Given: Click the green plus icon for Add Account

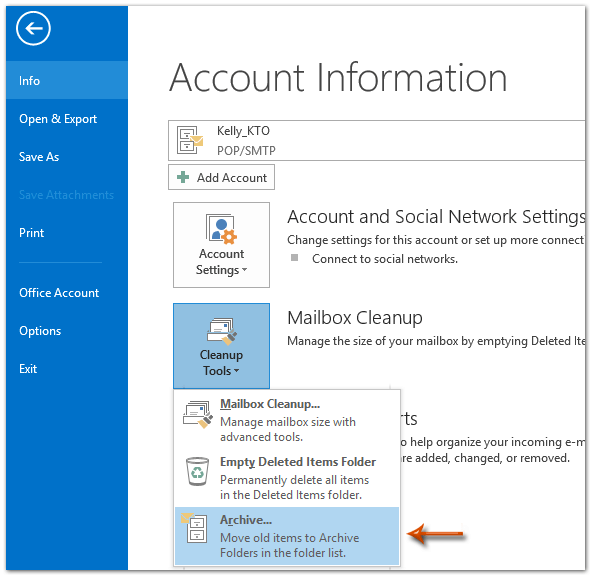Looking at the screenshot, I should coord(183,177).
